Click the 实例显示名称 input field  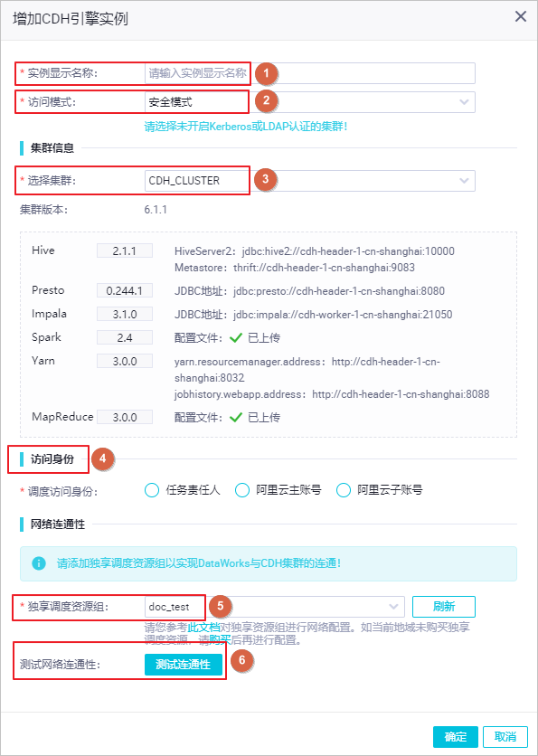[x=309, y=73]
